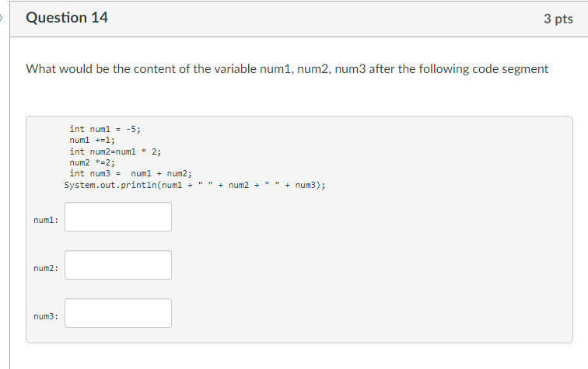Click the "num1:" field label

(46, 220)
